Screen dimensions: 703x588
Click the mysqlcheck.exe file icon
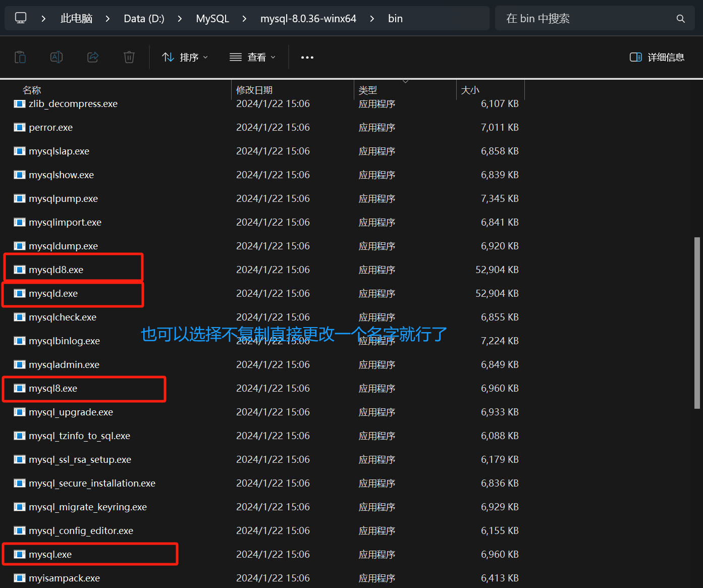(x=20, y=317)
